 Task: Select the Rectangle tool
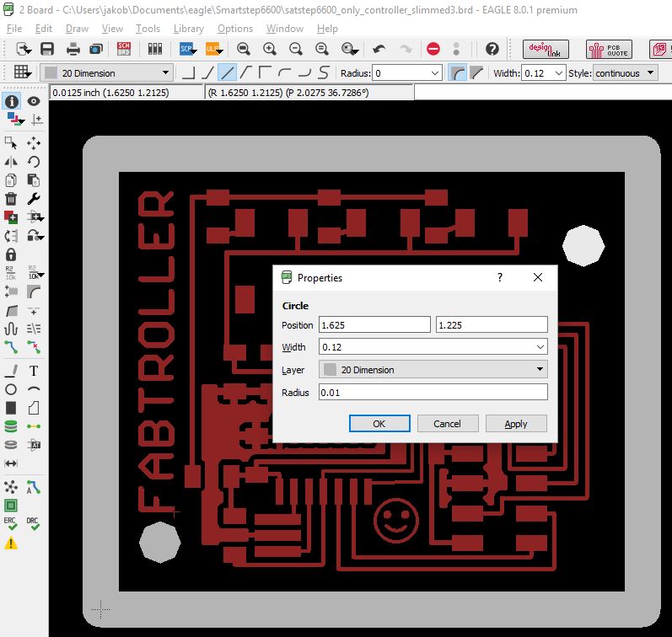(11, 408)
